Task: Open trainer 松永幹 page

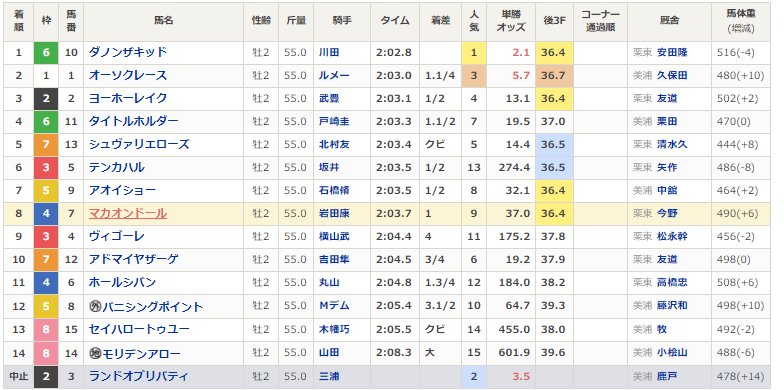Action: click(672, 236)
